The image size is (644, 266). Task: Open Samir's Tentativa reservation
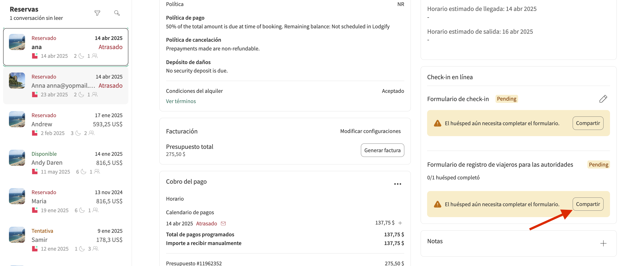coord(66,239)
